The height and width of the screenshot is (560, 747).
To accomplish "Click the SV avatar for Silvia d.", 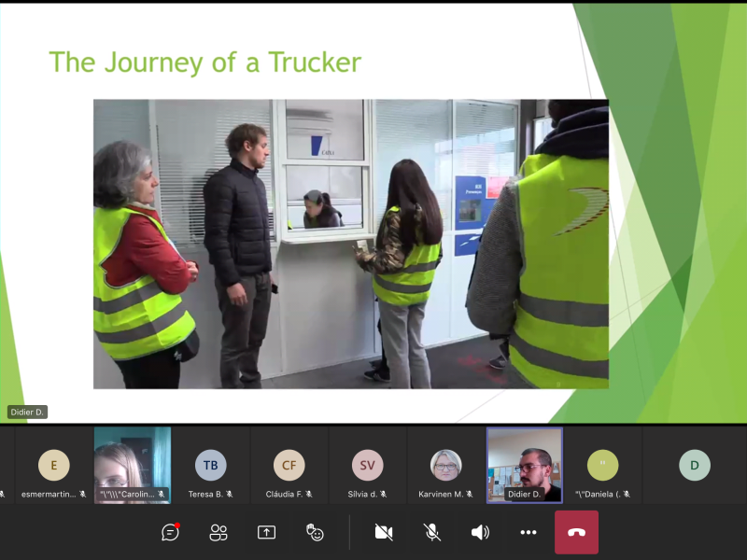I will [368, 465].
